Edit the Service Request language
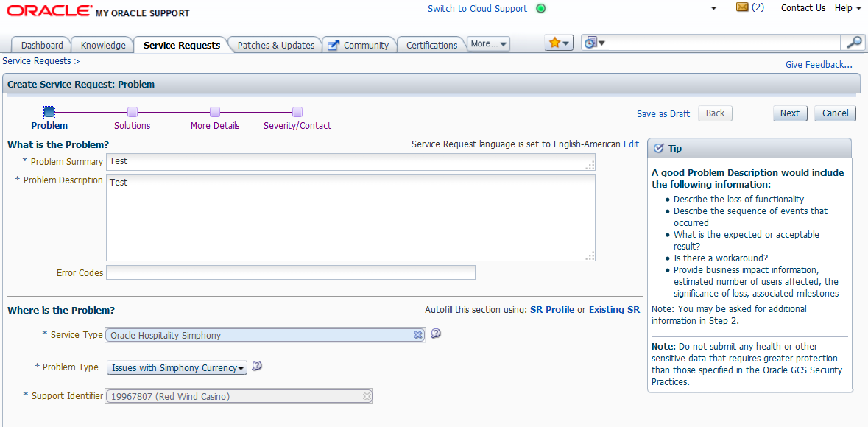The height and width of the screenshot is (427, 868). coord(631,144)
